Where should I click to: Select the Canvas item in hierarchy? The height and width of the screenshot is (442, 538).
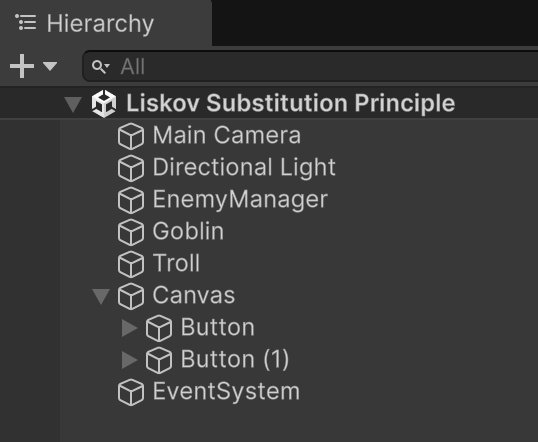point(194,295)
